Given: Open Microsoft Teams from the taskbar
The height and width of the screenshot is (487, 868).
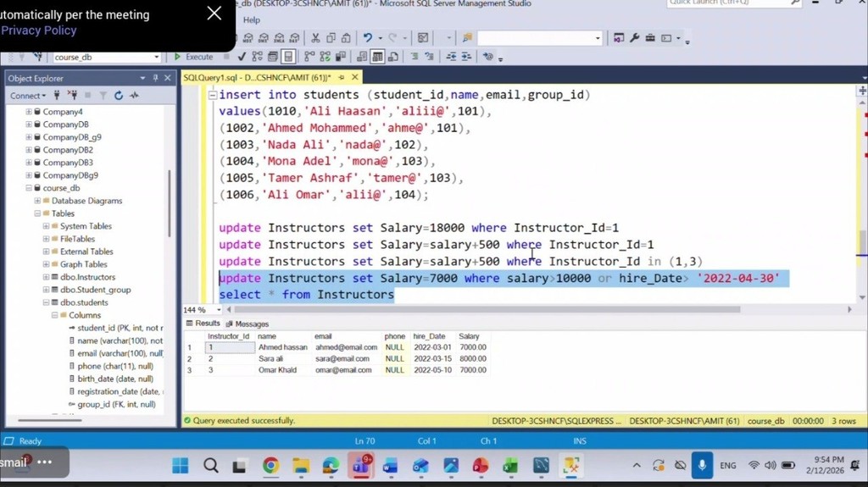Looking at the screenshot, I should (360, 465).
